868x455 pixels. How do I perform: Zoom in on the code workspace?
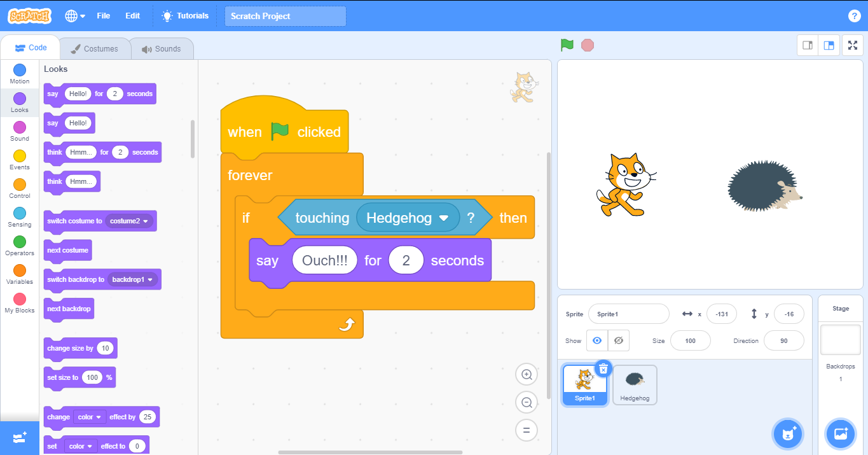[527, 375]
